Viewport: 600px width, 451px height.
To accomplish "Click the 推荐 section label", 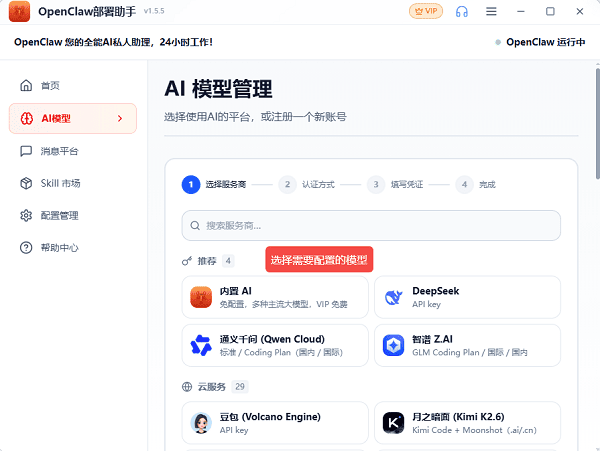I will click(x=207, y=261).
